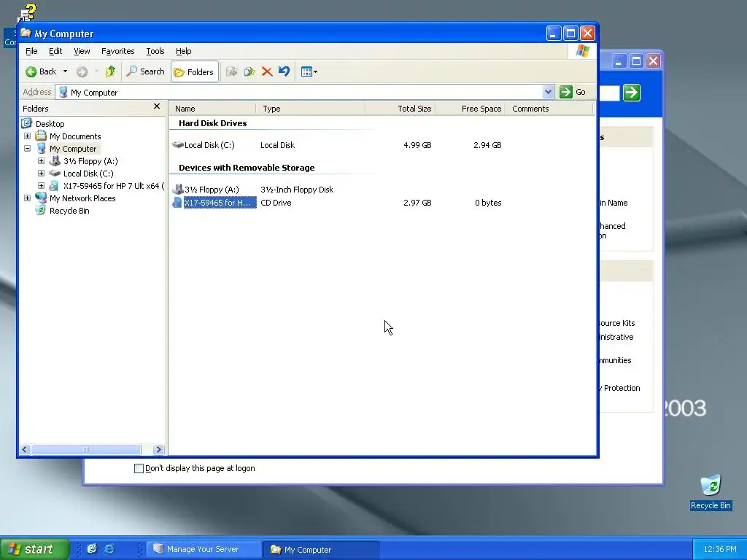This screenshot has width=747, height=560.
Task: Click the Go button
Action: [x=573, y=92]
